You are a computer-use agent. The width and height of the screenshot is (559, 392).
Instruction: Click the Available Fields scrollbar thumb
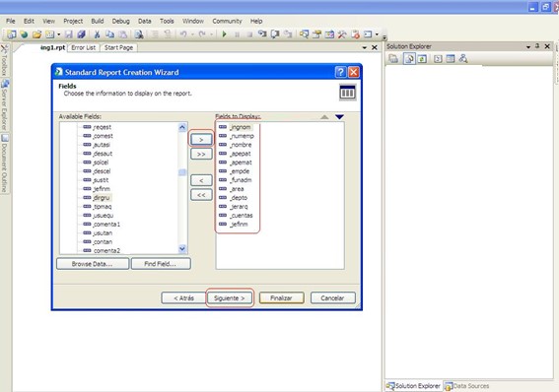pos(182,172)
